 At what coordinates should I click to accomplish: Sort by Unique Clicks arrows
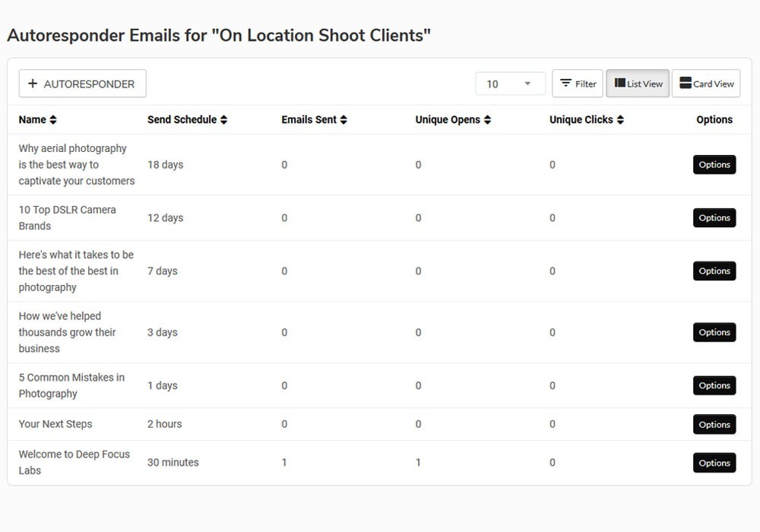[620, 119]
